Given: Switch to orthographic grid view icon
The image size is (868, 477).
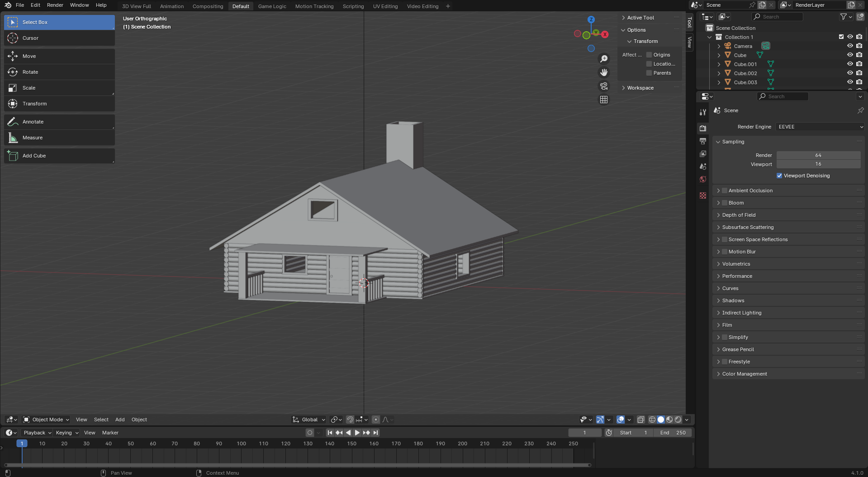Looking at the screenshot, I should click(x=603, y=100).
